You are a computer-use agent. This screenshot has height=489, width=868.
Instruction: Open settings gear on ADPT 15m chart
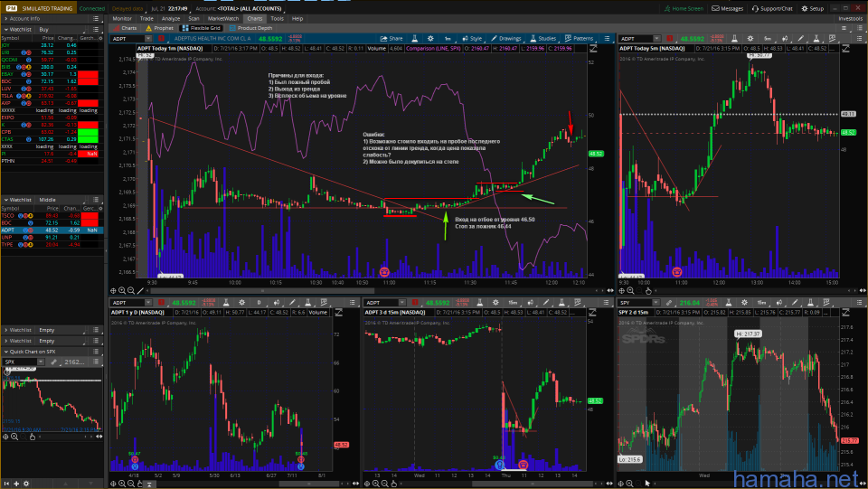coord(495,303)
